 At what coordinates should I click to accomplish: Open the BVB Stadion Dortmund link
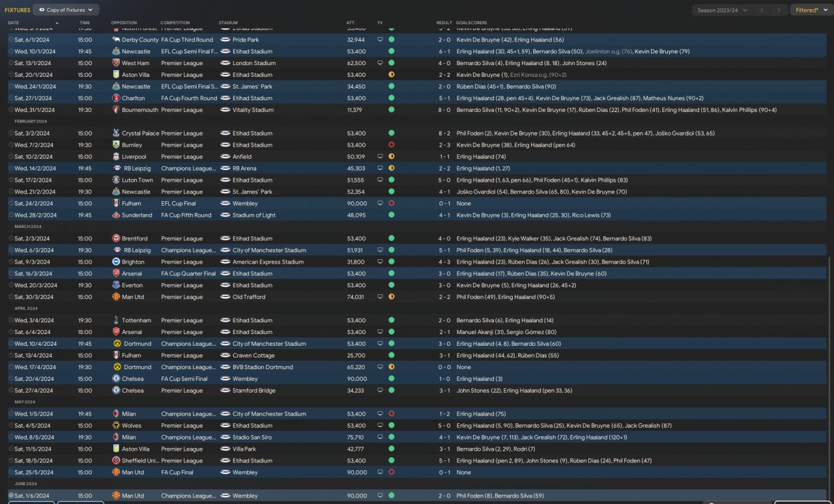[263, 367]
